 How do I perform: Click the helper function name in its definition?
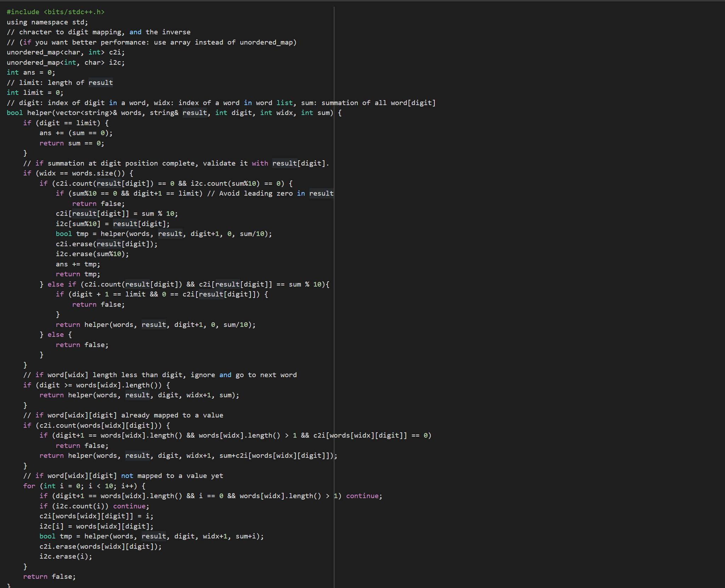pos(39,113)
